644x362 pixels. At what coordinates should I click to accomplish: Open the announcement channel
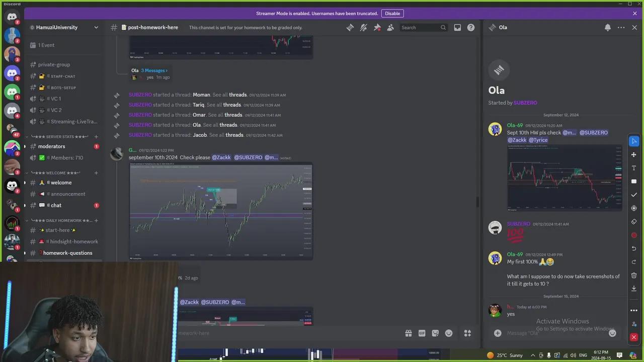pos(67,194)
